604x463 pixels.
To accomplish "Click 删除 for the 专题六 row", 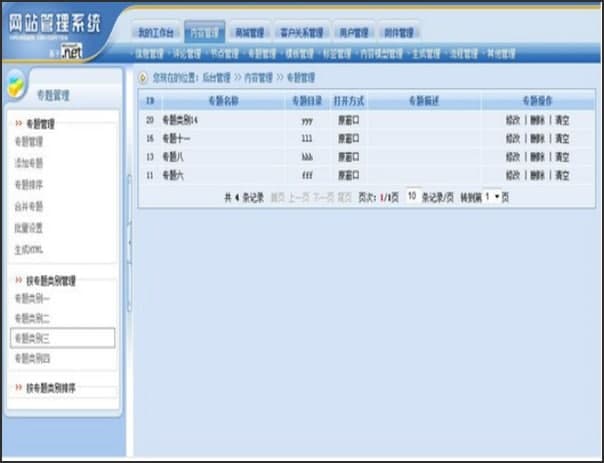I will [x=537, y=175].
